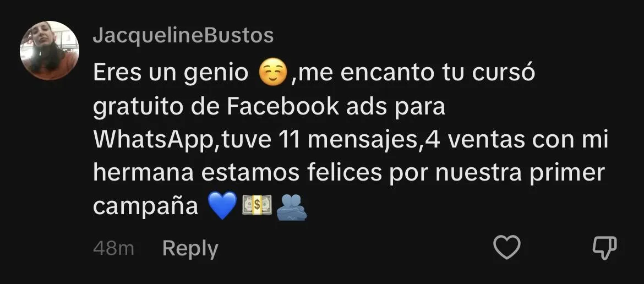Like the comment with the heart icon
This screenshot has height=284, width=644.
(507, 248)
